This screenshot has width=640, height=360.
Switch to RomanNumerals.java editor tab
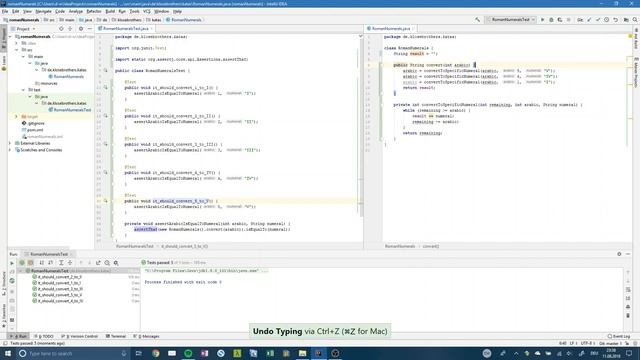[391, 29]
